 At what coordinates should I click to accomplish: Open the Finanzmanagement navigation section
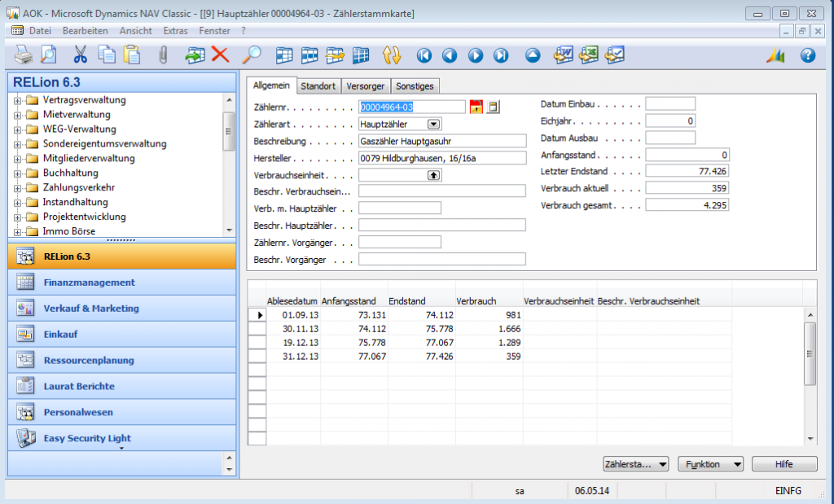[122, 283]
